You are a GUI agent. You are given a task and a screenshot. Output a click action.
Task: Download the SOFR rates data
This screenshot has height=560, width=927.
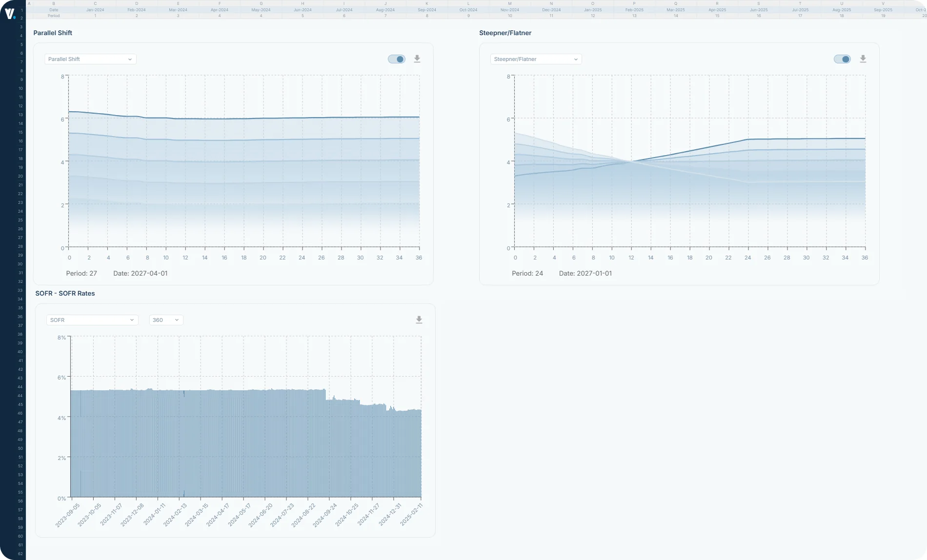[420, 320]
